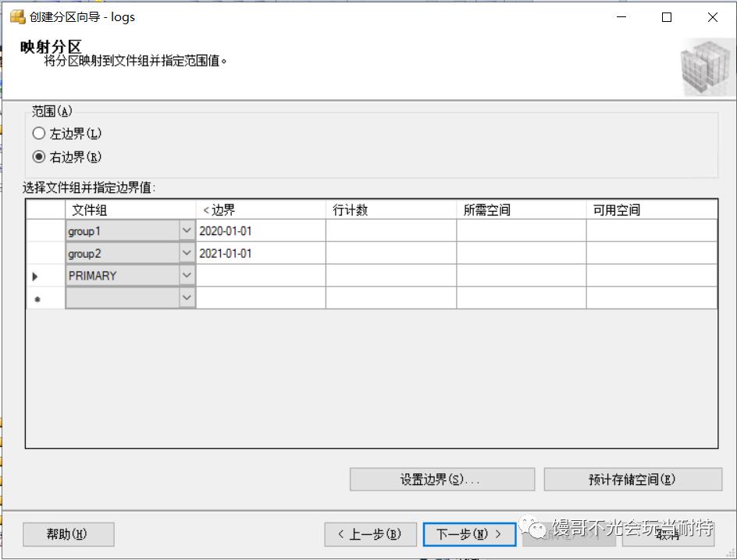Click the empty boundary cell in PRIMARY row

tap(260, 276)
